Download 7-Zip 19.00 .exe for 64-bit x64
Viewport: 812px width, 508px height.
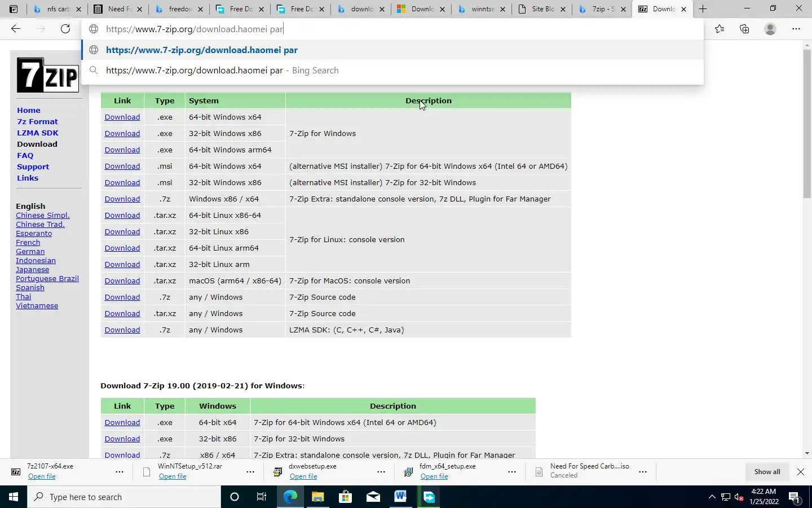click(x=122, y=422)
